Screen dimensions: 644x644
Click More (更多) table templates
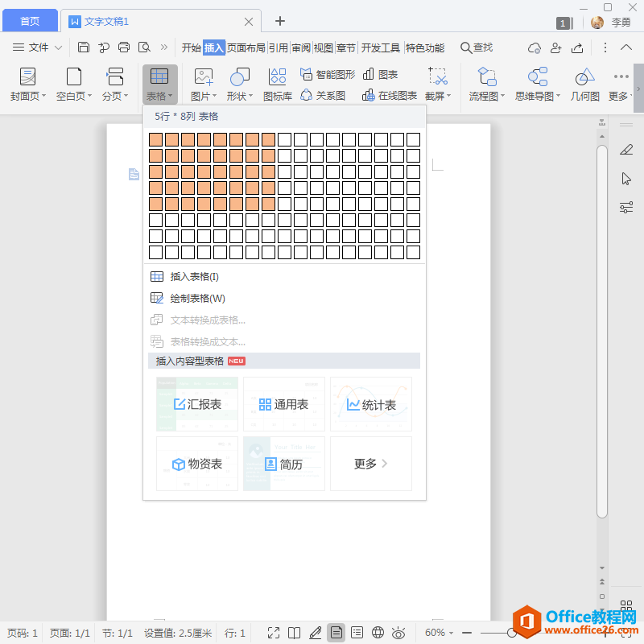(371, 464)
